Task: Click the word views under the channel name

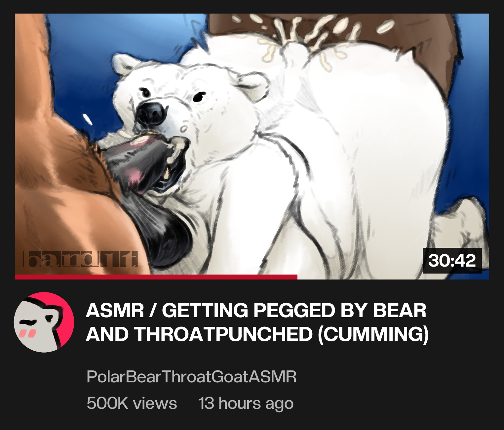Action: pyautogui.click(x=155, y=403)
